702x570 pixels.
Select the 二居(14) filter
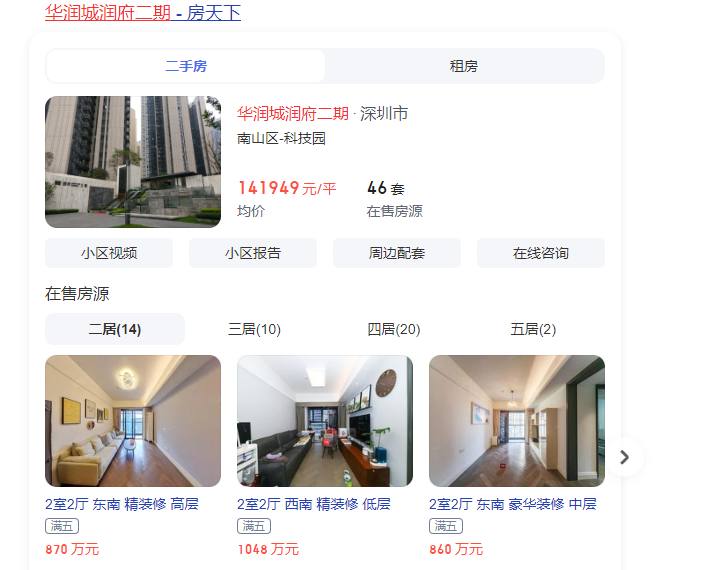tap(115, 329)
